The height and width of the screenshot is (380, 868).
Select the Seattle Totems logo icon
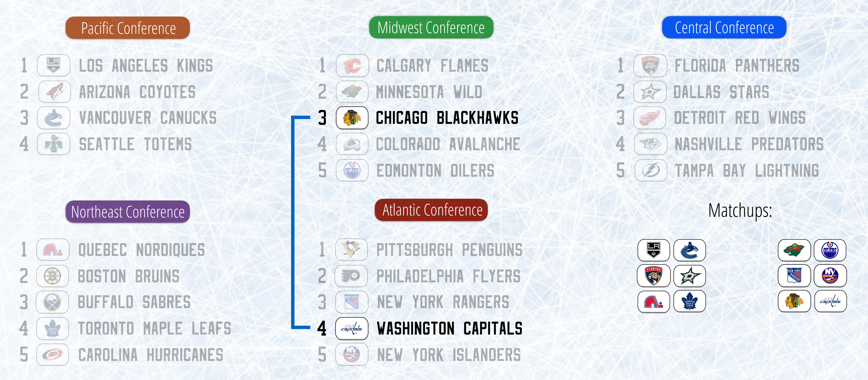coord(54,144)
